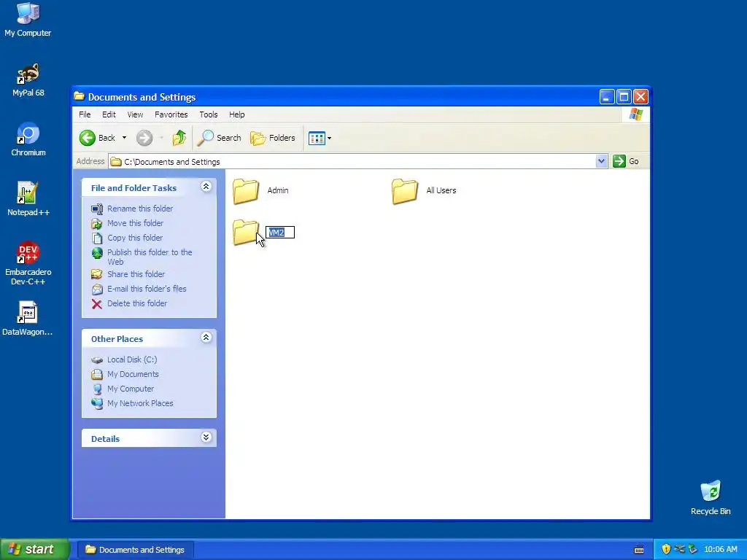Open Address bar dropdown list
747x560 pixels.
[601, 161]
